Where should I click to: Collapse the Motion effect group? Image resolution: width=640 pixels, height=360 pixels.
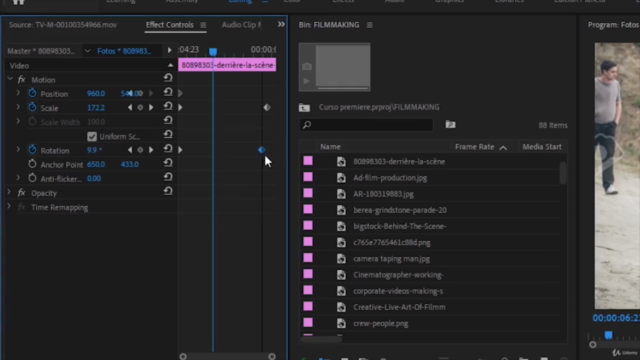(x=10, y=79)
